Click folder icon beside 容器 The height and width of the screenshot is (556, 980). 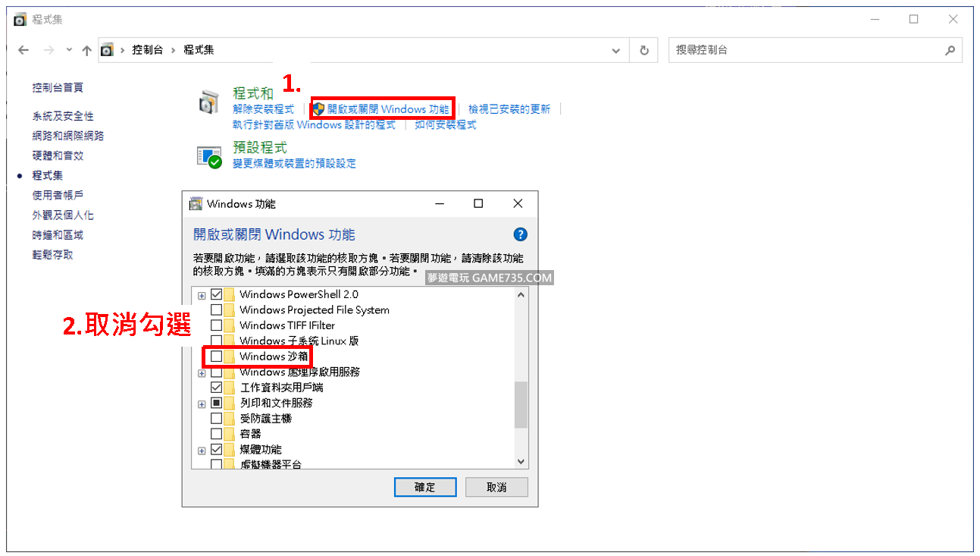point(230,434)
